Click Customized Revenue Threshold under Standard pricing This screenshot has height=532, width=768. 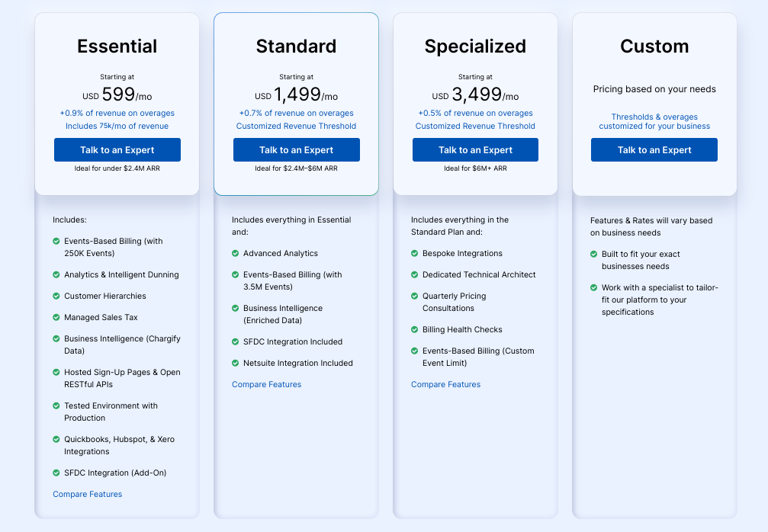click(296, 125)
